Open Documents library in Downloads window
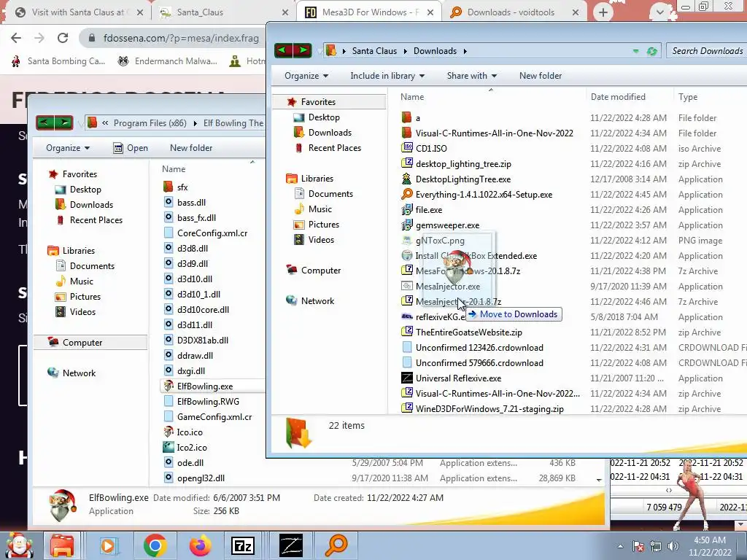The width and height of the screenshot is (747, 560). click(330, 194)
